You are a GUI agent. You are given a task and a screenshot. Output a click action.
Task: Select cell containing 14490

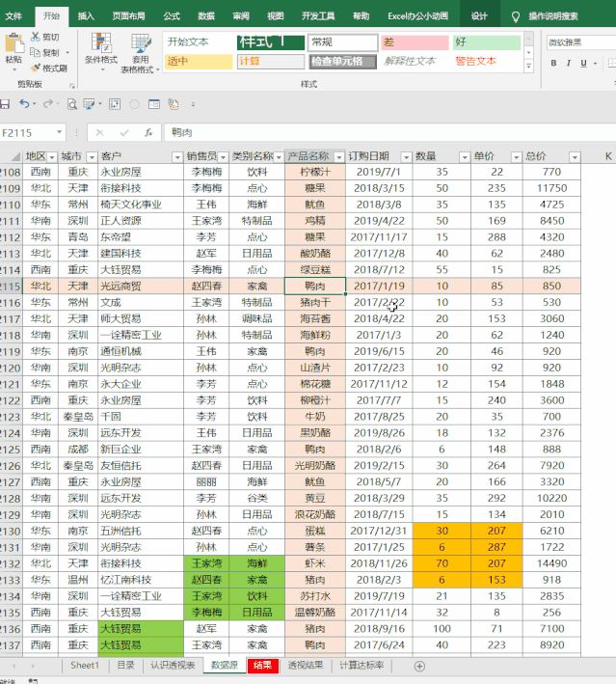[x=551, y=563]
